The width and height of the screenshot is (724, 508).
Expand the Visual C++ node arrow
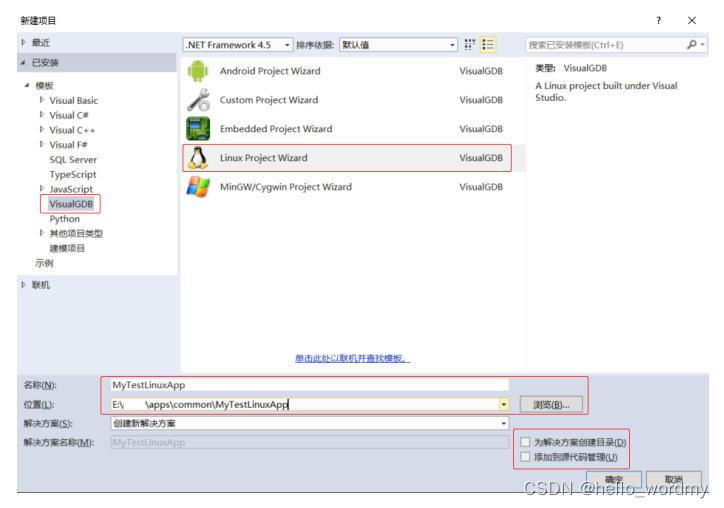click(x=42, y=130)
